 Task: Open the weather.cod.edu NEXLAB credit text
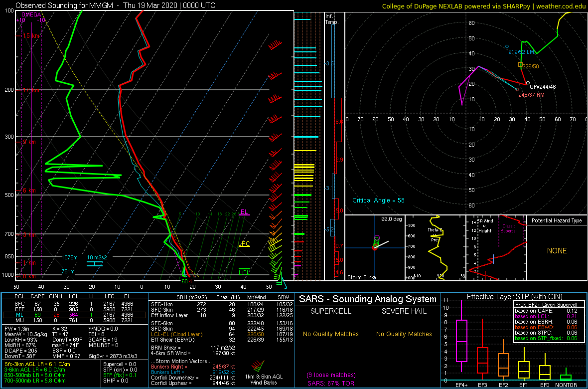click(484, 5)
